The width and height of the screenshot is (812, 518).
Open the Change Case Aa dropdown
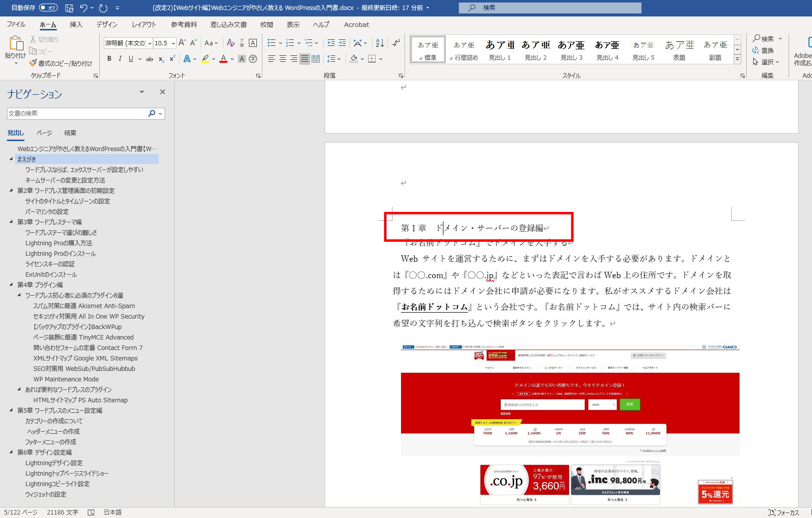point(211,43)
